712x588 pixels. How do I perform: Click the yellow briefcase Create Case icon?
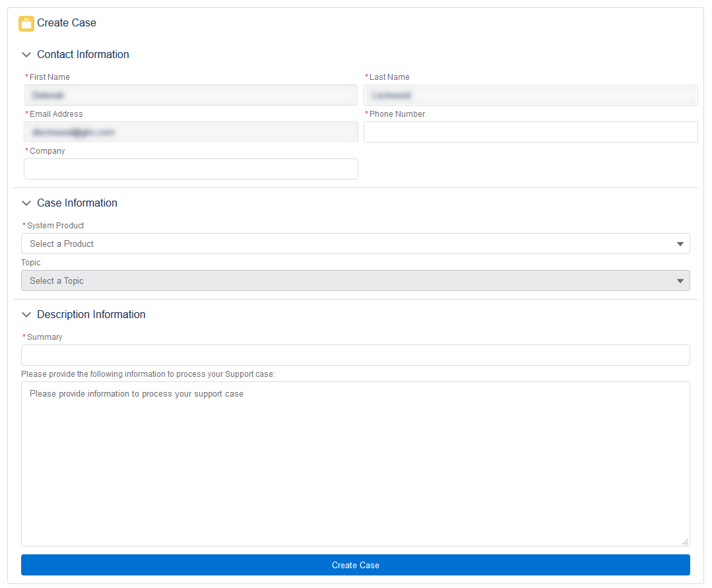click(26, 24)
